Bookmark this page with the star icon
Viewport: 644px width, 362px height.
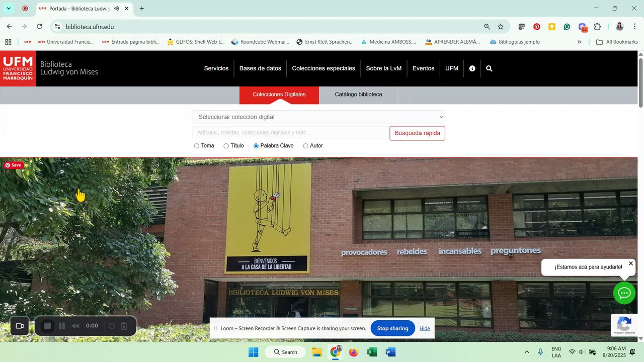click(501, 27)
